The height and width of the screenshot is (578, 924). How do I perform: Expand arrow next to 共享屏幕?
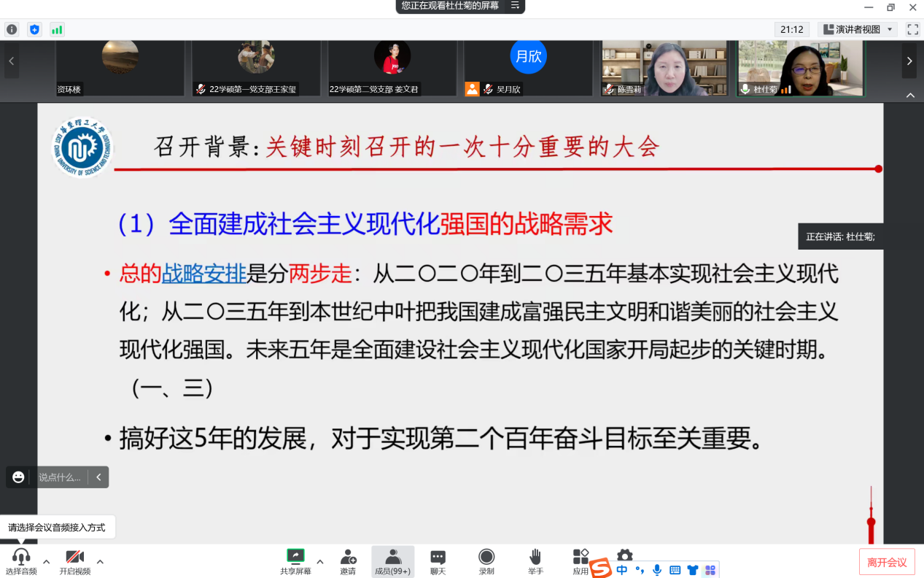pos(319,561)
